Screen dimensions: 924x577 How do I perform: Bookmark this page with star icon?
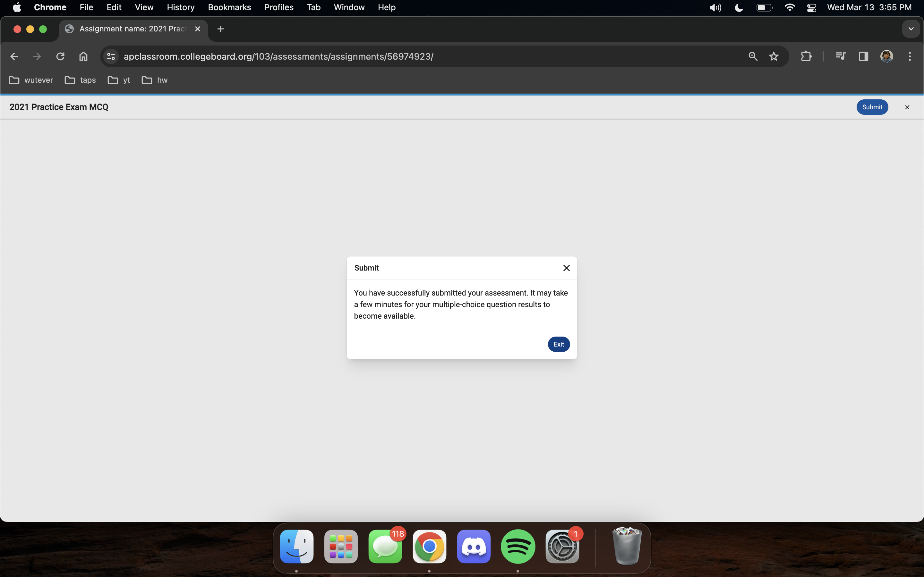[774, 56]
